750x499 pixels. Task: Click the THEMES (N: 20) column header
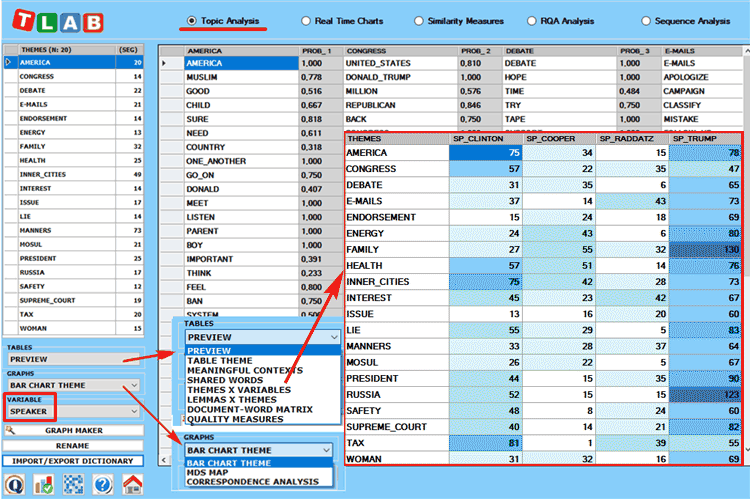tap(66, 50)
